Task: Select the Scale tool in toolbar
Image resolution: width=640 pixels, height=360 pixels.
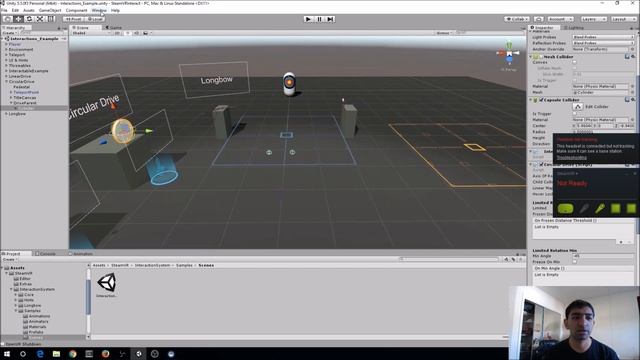Action: pyautogui.click(x=40, y=19)
